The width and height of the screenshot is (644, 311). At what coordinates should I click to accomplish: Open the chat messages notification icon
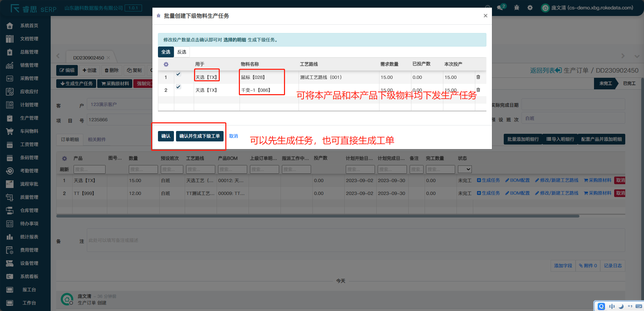(500, 8)
